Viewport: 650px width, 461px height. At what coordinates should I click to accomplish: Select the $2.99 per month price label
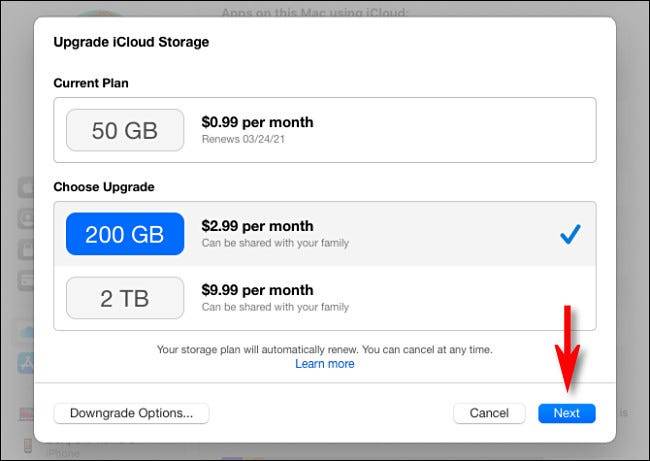pyautogui.click(x=257, y=226)
